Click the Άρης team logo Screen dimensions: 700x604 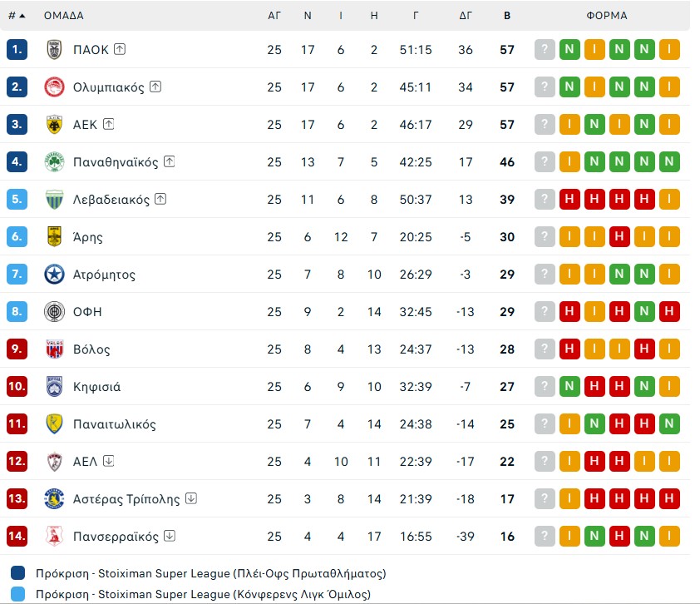(x=54, y=237)
